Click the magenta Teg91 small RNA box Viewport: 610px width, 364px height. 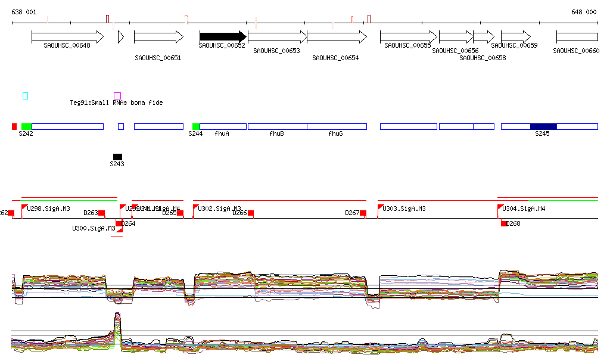pos(117,96)
